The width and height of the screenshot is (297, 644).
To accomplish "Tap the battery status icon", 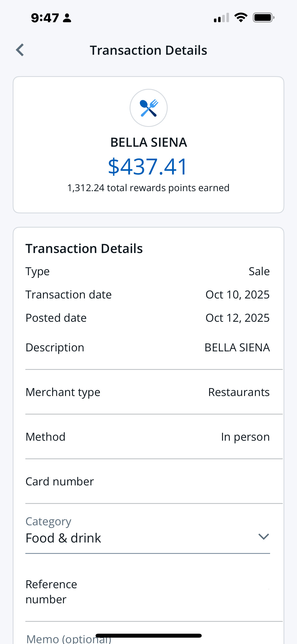I will (x=263, y=18).
